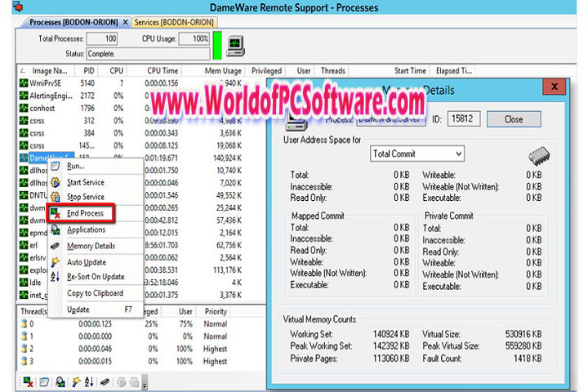
Task: Click the computer monitor icon beside CPU usage
Action: [236, 46]
